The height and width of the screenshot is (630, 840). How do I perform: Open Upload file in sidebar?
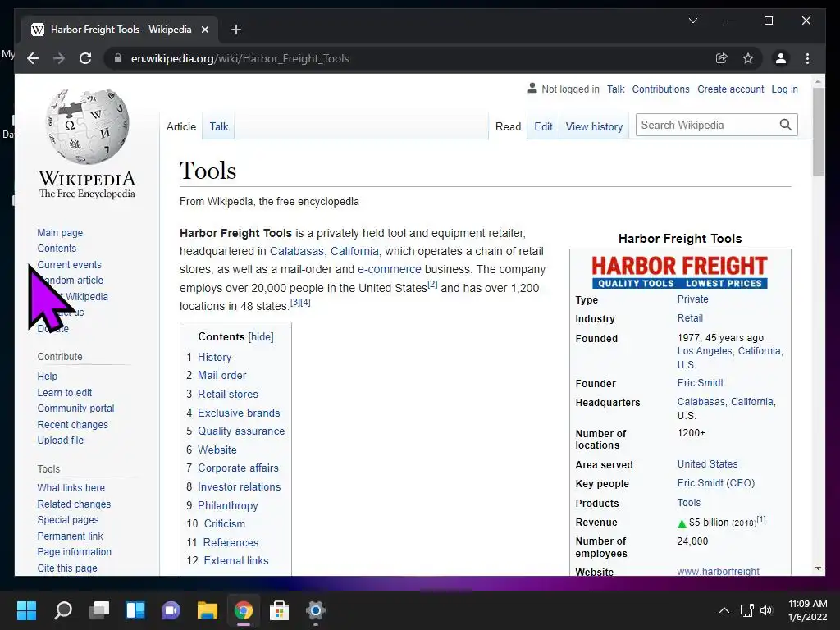[61, 440]
